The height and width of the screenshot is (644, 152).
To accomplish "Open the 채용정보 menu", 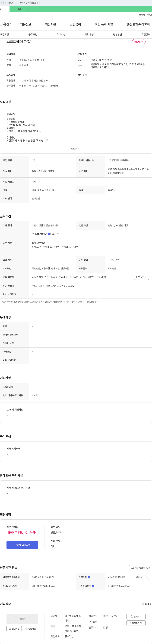I will pyautogui.click(x=25, y=24).
